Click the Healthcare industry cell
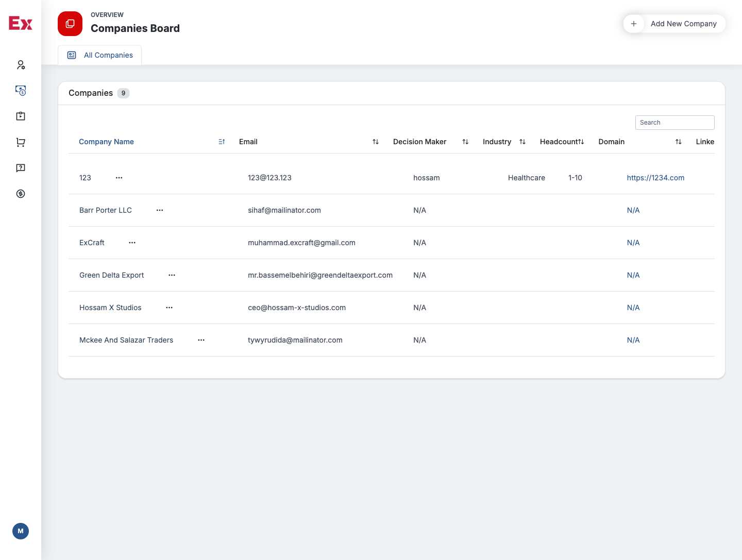The image size is (742, 560). pos(527,178)
